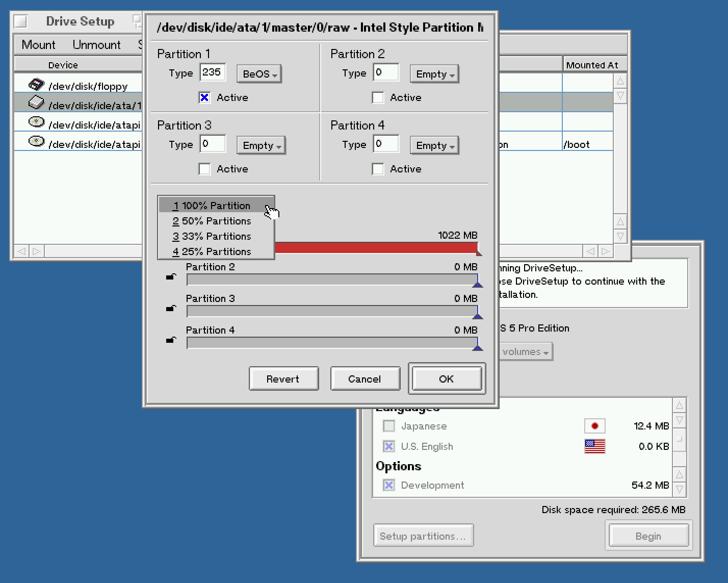Click the Partition 2 size slider thumb
728x583 pixels.
(x=477, y=283)
